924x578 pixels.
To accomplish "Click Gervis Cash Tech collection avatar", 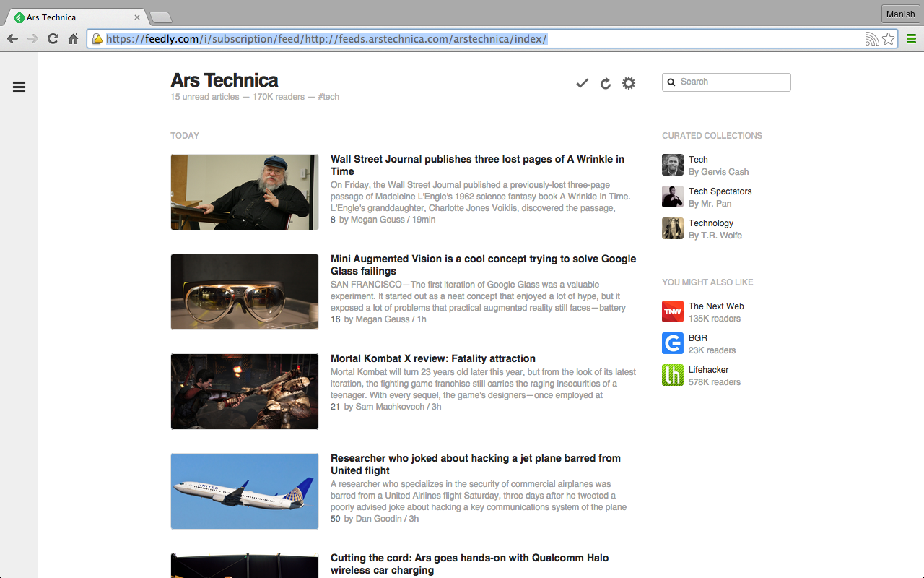I will click(x=673, y=165).
